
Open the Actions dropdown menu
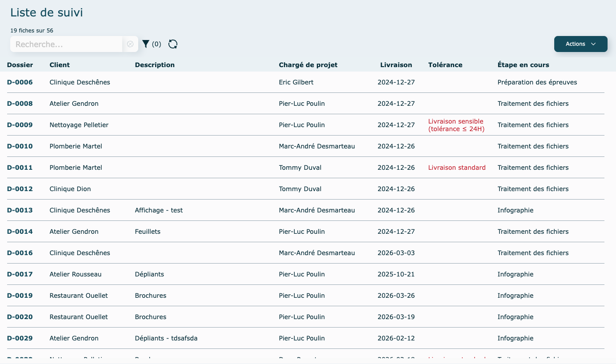pyautogui.click(x=580, y=44)
